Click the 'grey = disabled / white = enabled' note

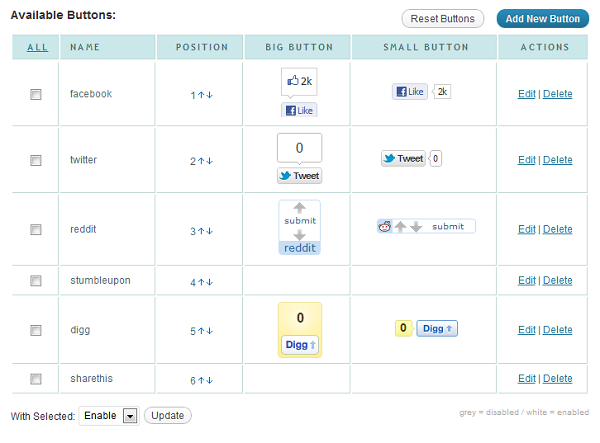coord(524,412)
